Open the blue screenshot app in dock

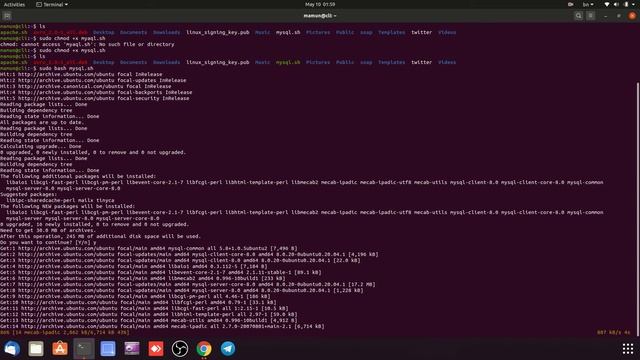108,349
